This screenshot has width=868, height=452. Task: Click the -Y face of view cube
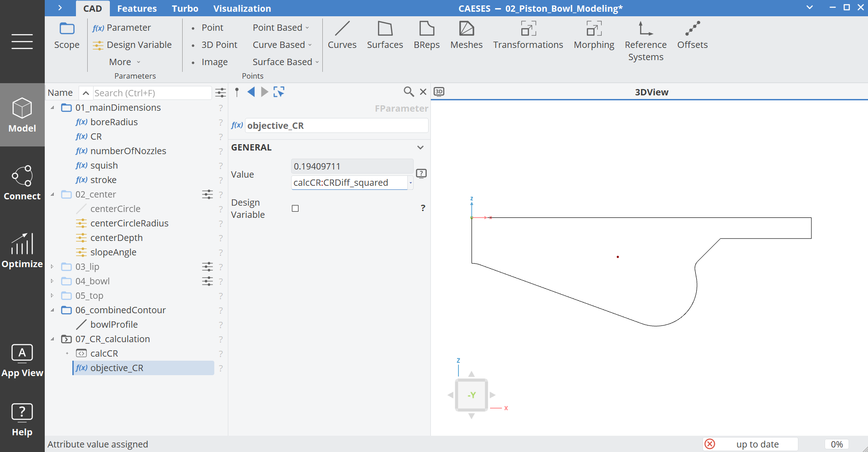click(x=472, y=395)
